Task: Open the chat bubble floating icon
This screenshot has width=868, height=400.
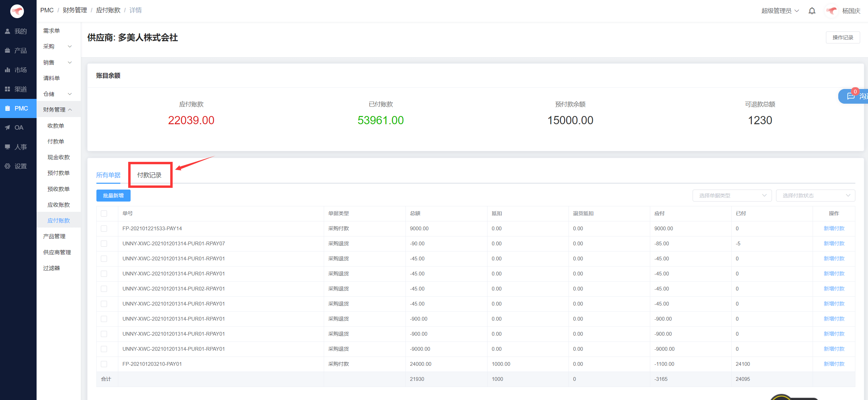Action: (851, 96)
